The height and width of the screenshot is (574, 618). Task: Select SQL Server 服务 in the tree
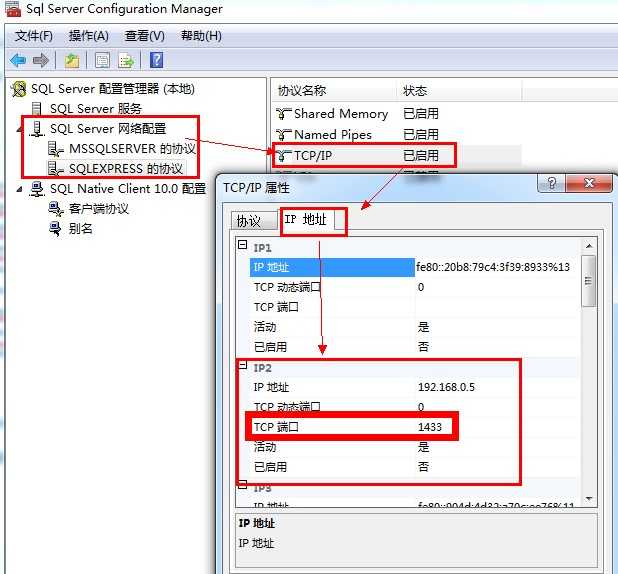pyautogui.click(x=96, y=109)
